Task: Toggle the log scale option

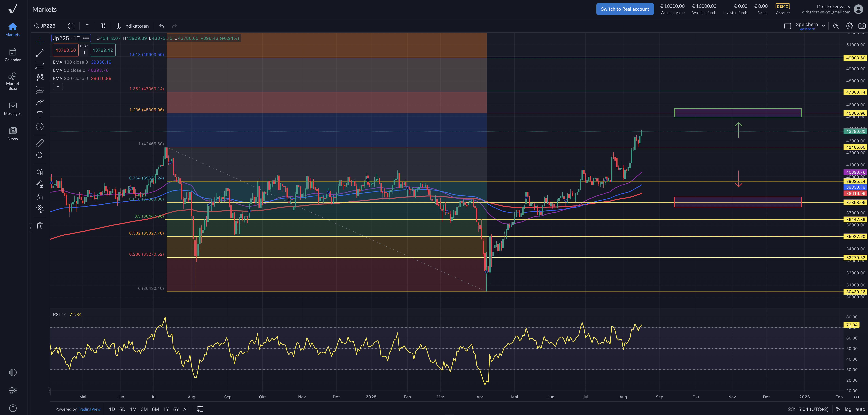Action: (848, 409)
